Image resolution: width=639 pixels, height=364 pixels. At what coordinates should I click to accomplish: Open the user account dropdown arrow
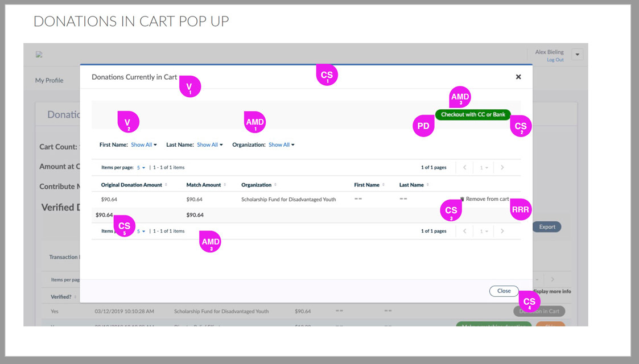pos(577,55)
